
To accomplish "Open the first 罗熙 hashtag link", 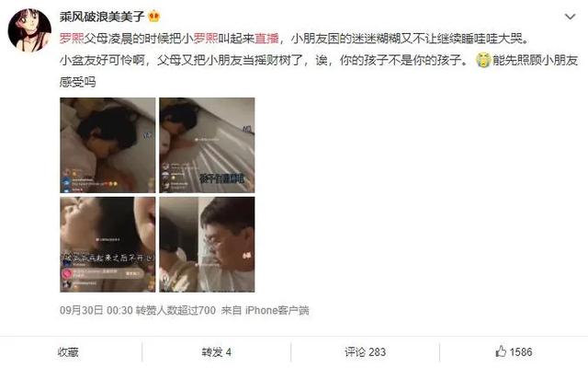I will pyautogui.click(x=72, y=39).
